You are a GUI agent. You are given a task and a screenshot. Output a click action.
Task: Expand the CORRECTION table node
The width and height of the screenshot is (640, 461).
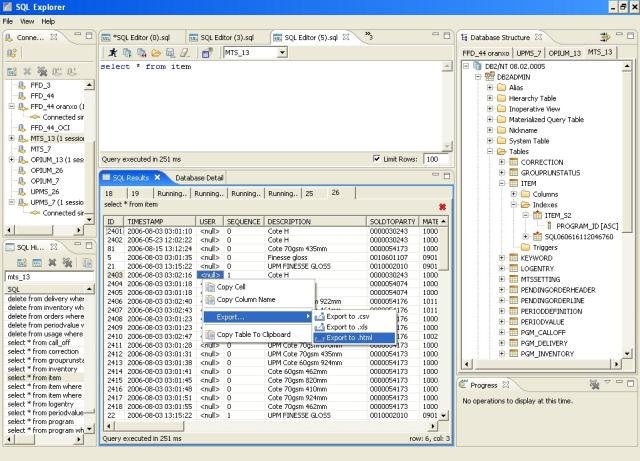(502, 162)
